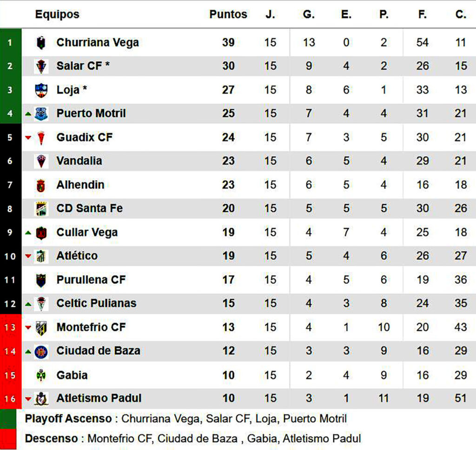This screenshot has width=476, height=450.
Task: Select the Atletismo Padul team name
Action: [x=99, y=398]
